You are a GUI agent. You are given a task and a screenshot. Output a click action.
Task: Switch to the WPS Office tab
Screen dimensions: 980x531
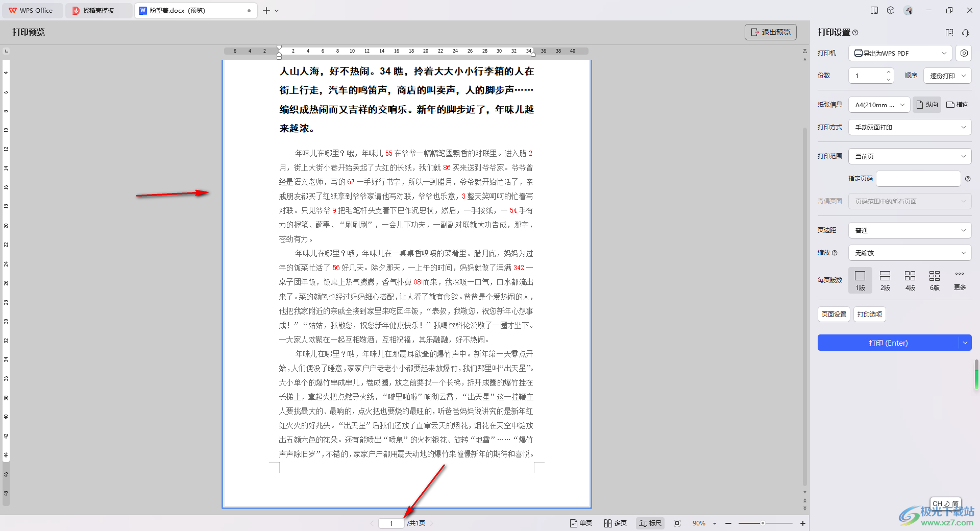[32, 10]
